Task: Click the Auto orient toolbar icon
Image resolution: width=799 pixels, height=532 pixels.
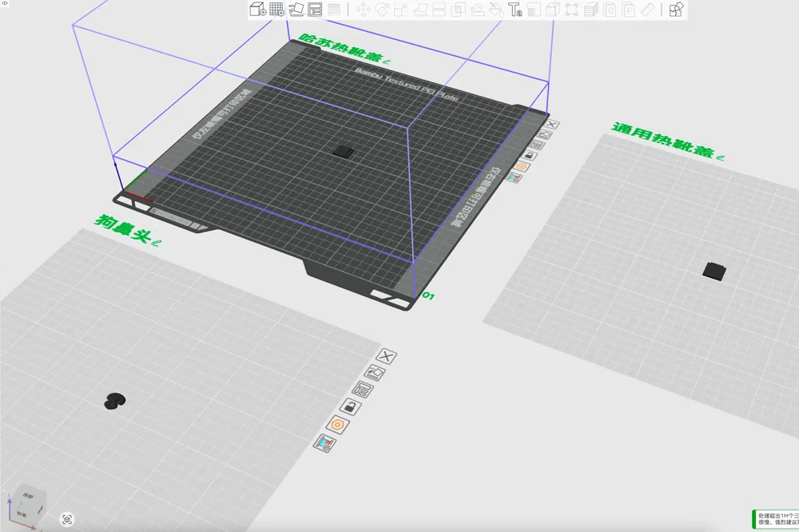Action: coord(296,9)
